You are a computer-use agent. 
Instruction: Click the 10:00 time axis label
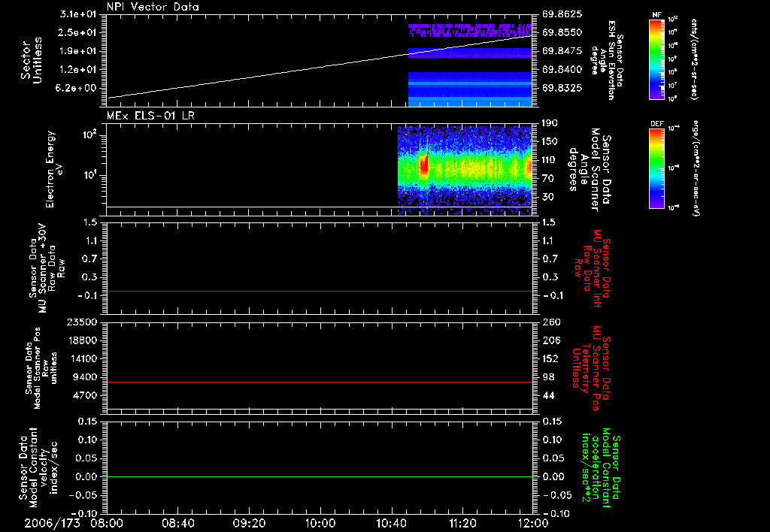(320, 523)
